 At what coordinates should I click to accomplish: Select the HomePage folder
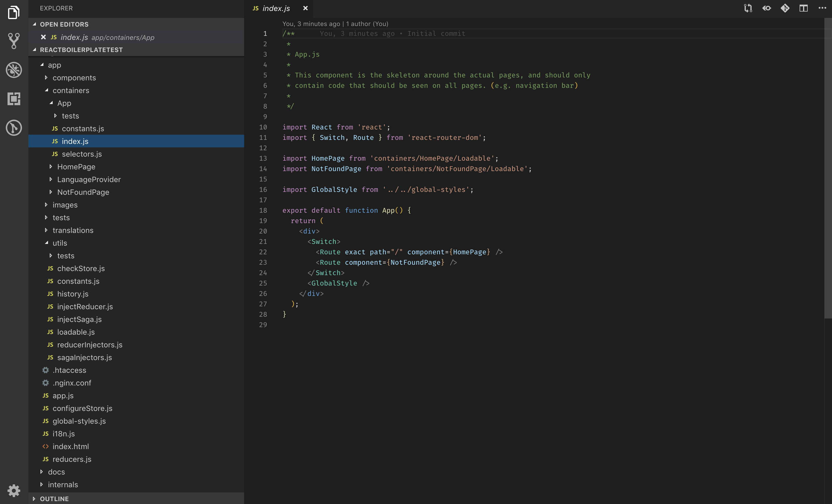coord(77,166)
